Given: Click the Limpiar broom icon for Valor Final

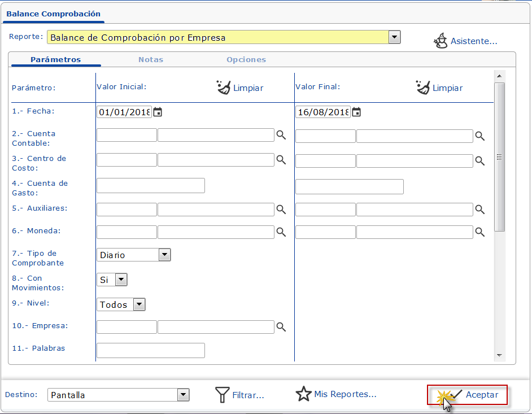Looking at the screenshot, I should click(x=423, y=88).
